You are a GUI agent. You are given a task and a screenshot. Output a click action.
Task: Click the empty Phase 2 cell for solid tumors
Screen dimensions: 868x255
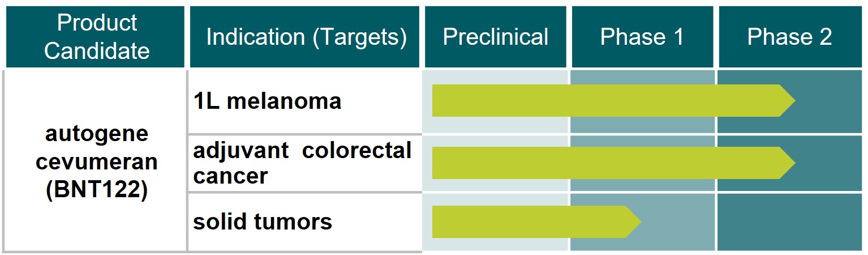pyautogui.click(x=790, y=222)
